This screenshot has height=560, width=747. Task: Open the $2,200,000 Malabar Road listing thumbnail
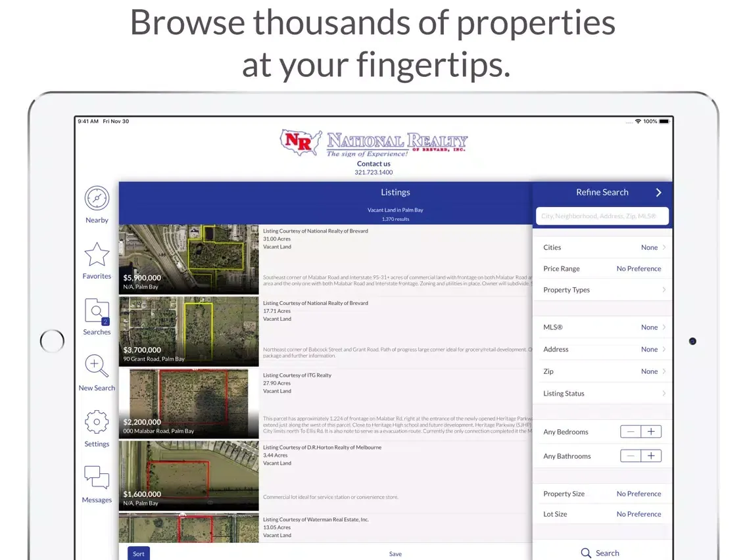coord(189,404)
